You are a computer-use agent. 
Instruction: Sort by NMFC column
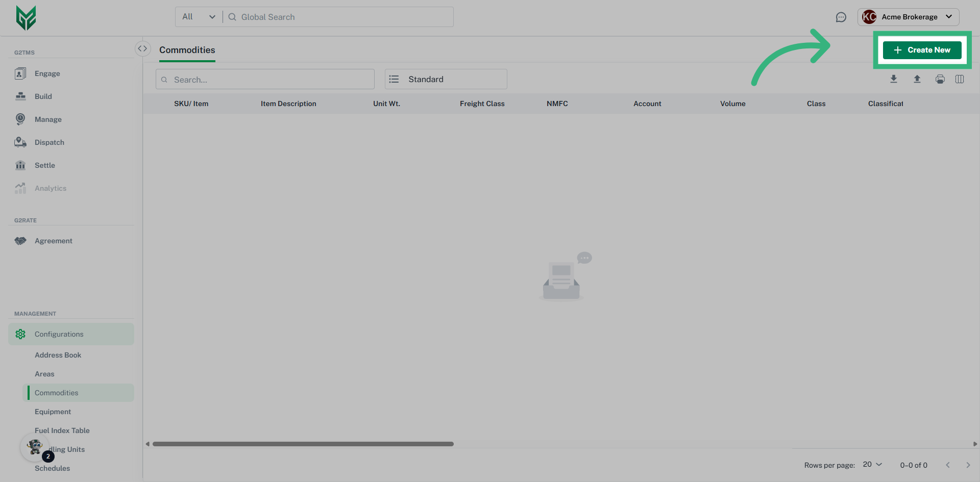tap(557, 104)
